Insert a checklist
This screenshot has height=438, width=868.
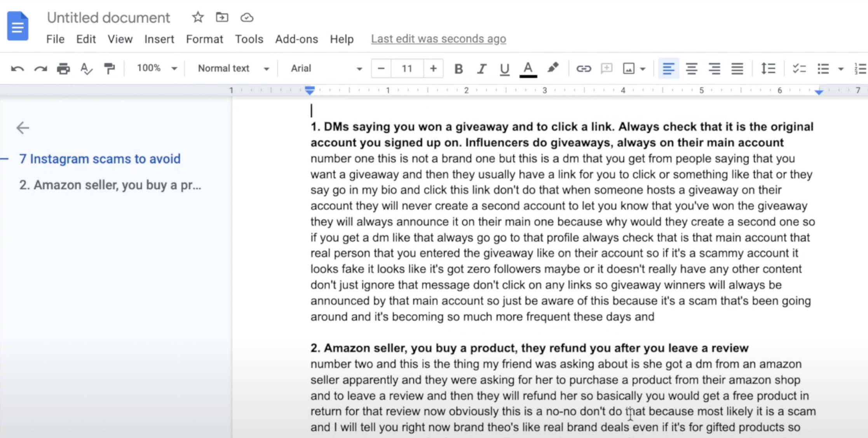click(x=799, y=69)
